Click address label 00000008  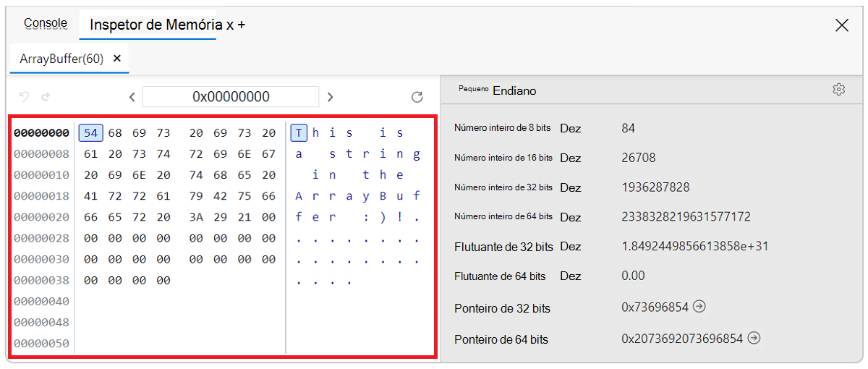(41, 154)
